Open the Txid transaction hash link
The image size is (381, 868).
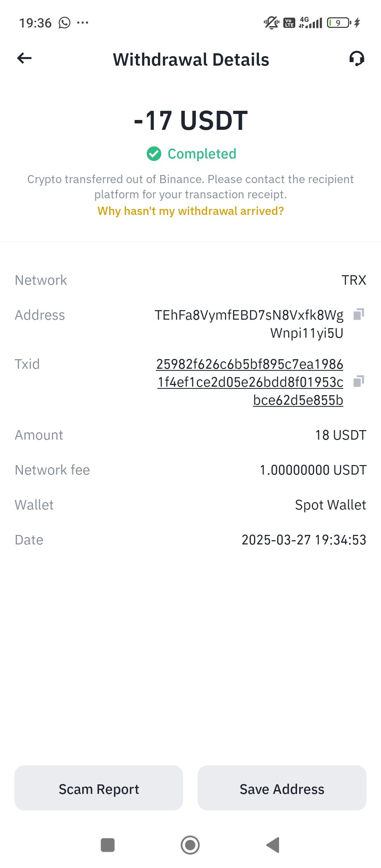coord(250,382)
